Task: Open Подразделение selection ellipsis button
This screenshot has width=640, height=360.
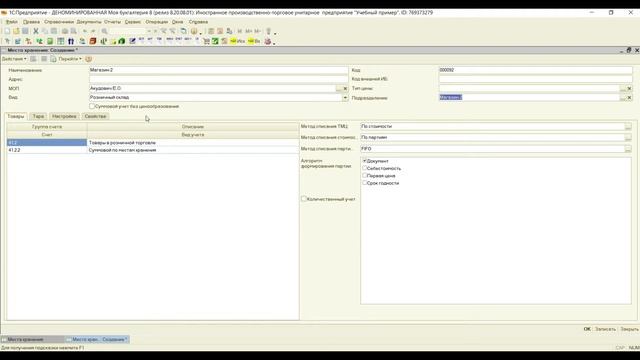Action: pyautogui.click(x=622, y=98)
